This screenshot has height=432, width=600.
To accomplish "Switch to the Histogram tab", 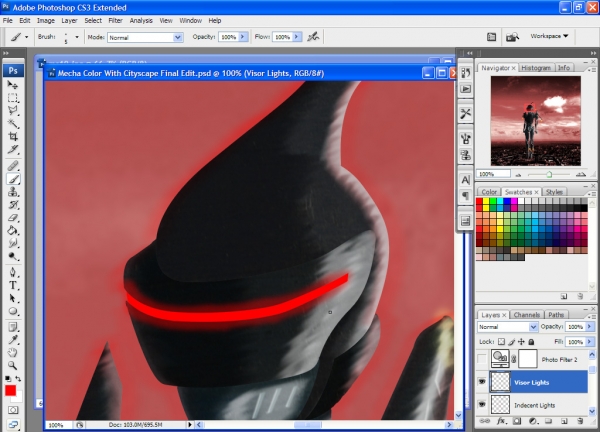I will pos(536,68).
